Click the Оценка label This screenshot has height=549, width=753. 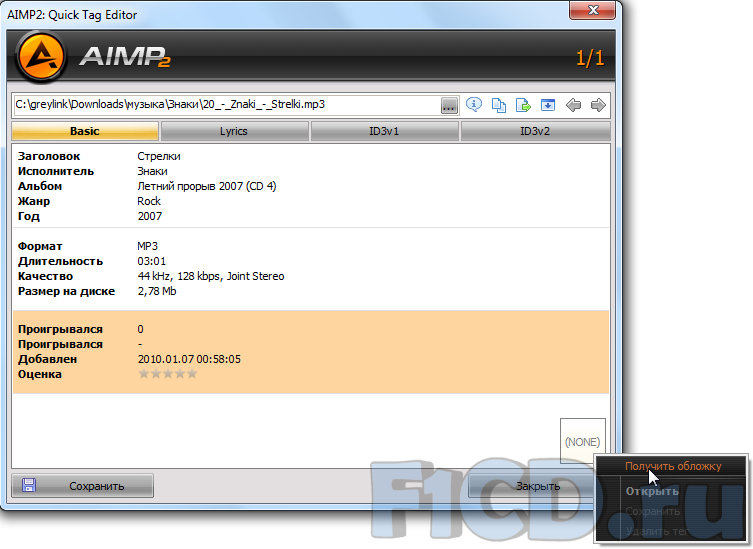tap(40, 374)
